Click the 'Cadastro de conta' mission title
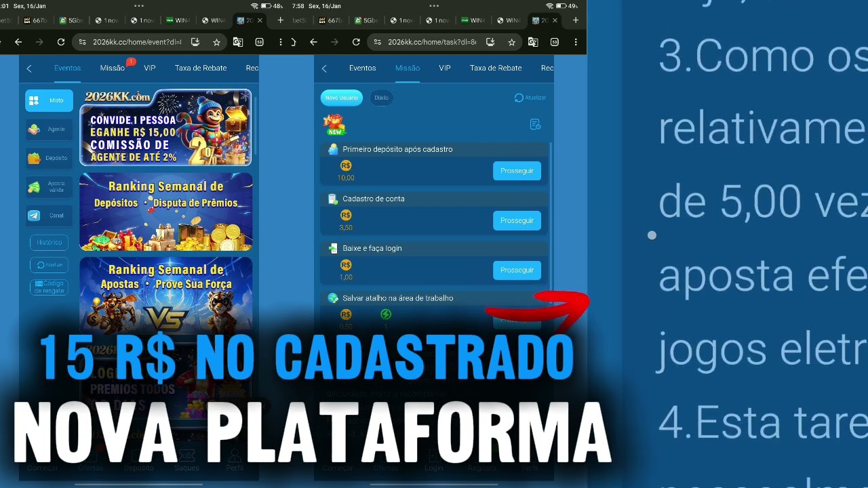Screen dimensions: 868x488 pos(374,199)
